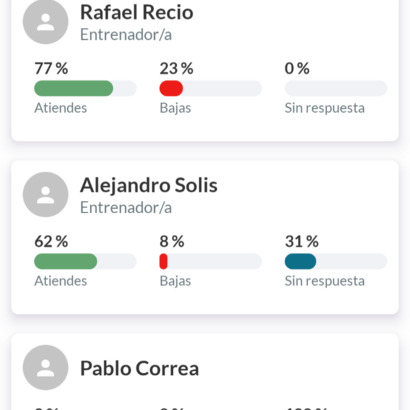410x410 pixels.
Task: Click the 62 % attendance value
Action: (x=51, y=242)
